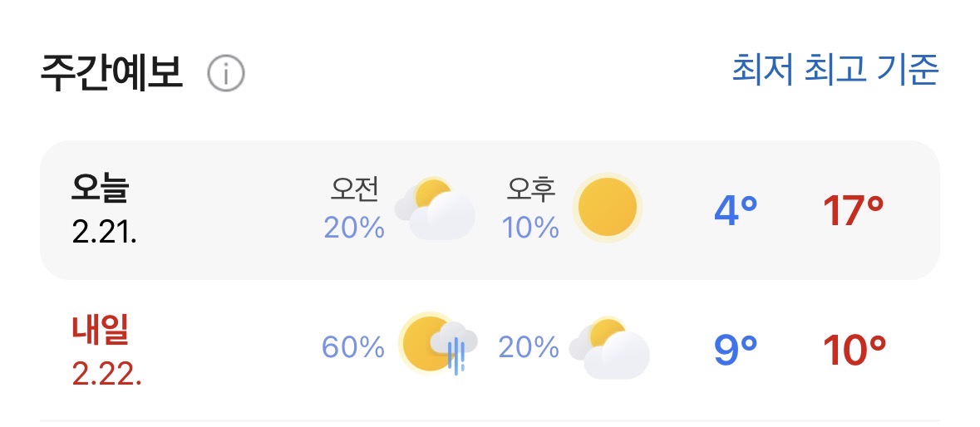Open the 최저 최고 기준 link
The width and height of the screenshot is (980, 427).
[835, 71]
